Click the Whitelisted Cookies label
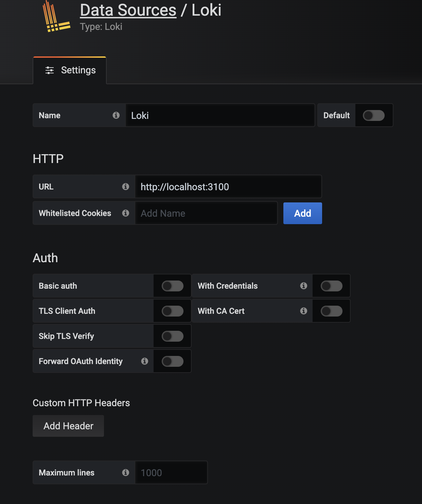The width and height of the screenshot is (422, 504). 75,213
